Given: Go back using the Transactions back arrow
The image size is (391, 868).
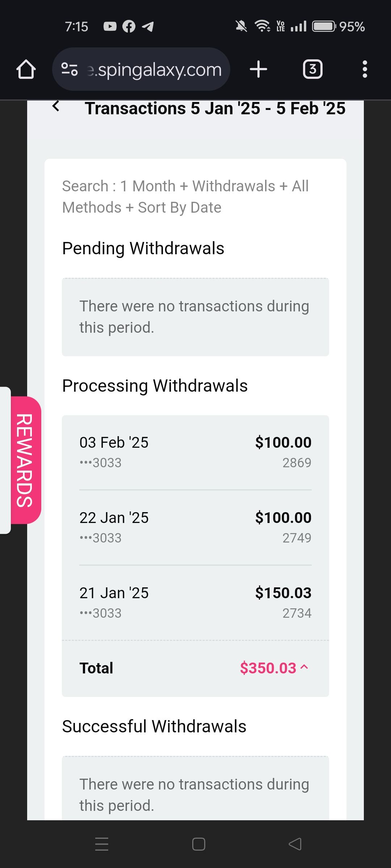Looking at the screenshot, I should 56,107.
